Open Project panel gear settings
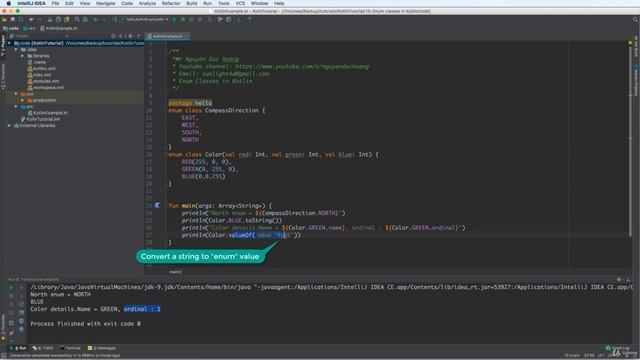640x360 pixels. coord(130,36)
